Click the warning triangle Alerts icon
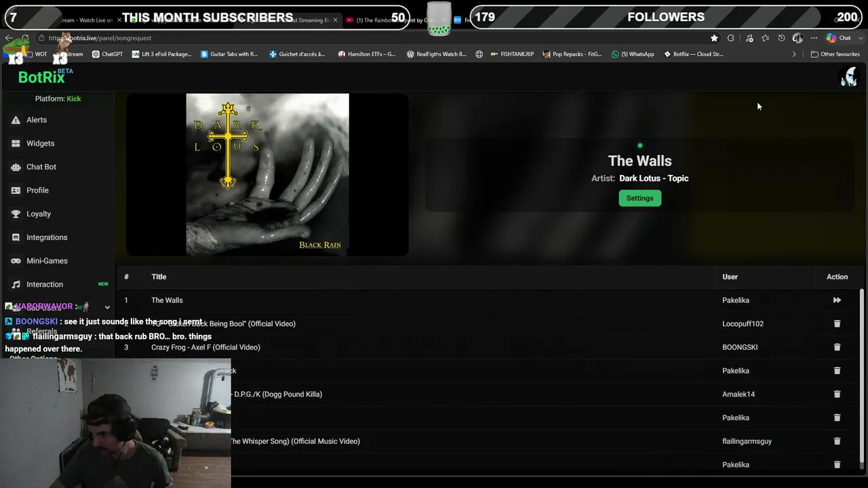This screenshot has height=488, width=868. click(x=16, y=120)
